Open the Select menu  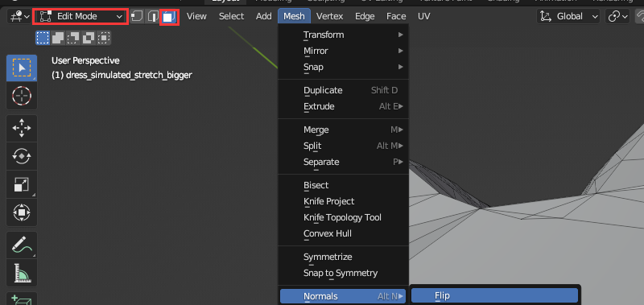(231, 16)
